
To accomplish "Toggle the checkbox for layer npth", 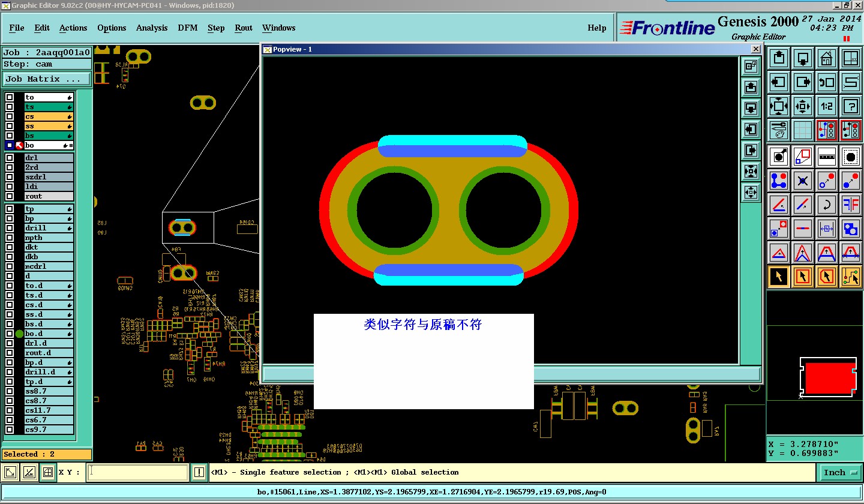I will point(10,238).
